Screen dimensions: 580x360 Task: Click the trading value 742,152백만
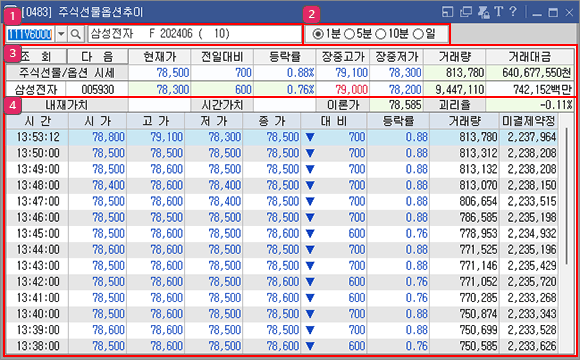click(530, 89)
